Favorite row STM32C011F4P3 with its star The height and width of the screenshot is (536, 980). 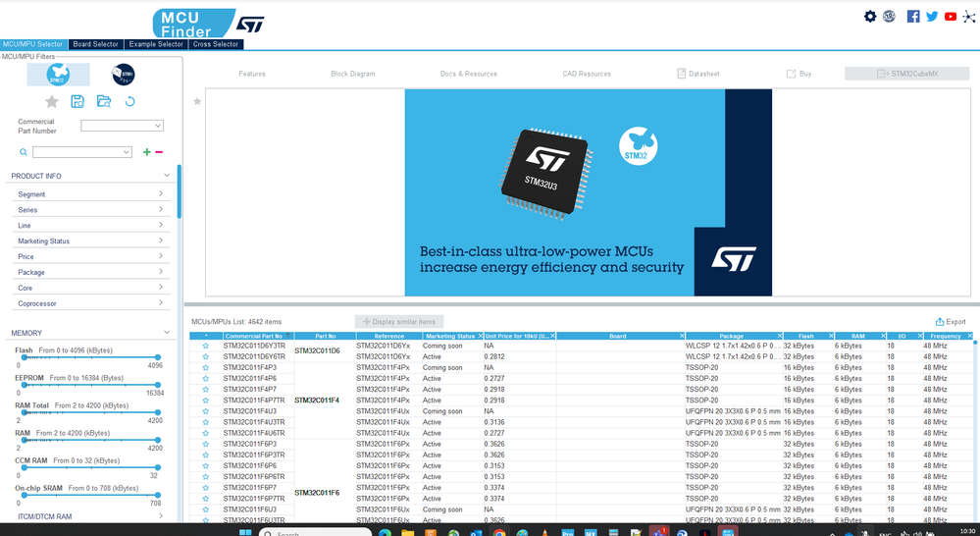pos(206,368)
